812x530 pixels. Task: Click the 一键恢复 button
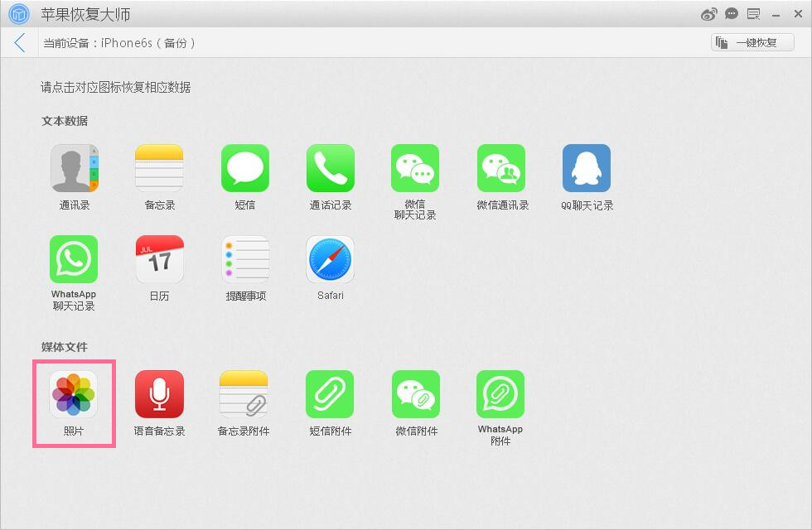[x=752, y=42]
